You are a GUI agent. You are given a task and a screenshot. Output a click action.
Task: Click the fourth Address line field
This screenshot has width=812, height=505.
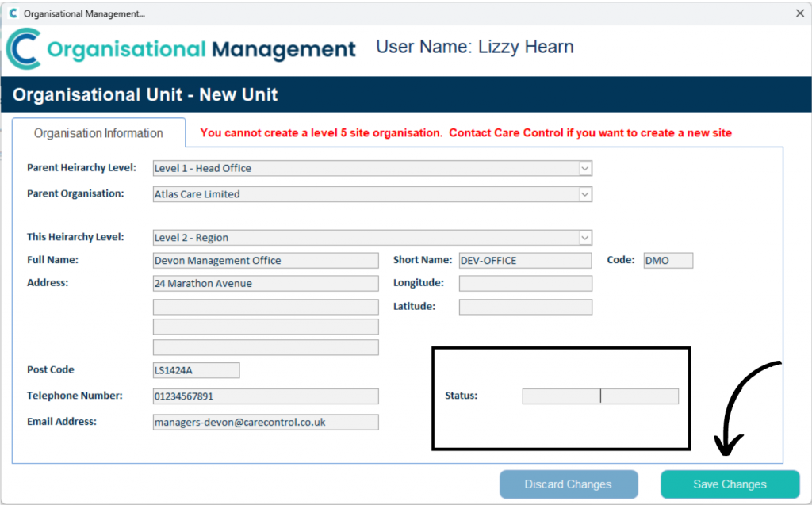(x=266, y=347)
